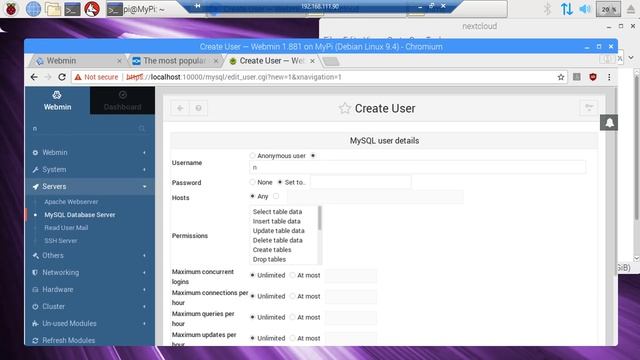This screenshot has height=360, width=640.
Task: Expand the Cluster sidebar category
Action: point(90,307)
